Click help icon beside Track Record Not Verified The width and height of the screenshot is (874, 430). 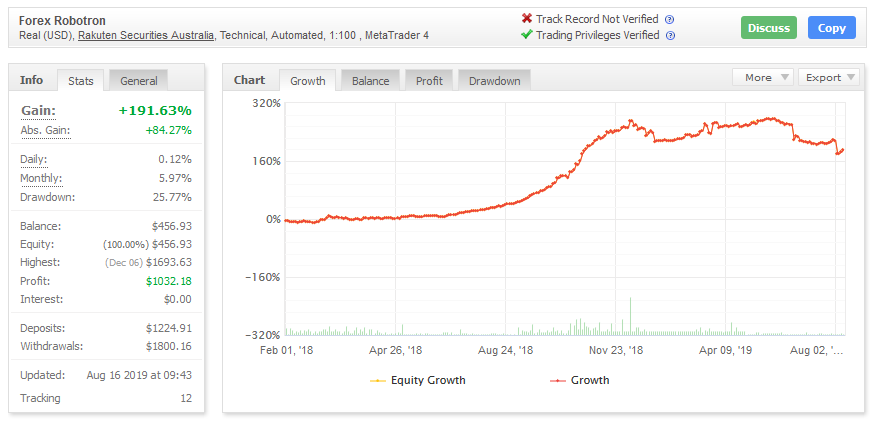(x=671, y=20)
